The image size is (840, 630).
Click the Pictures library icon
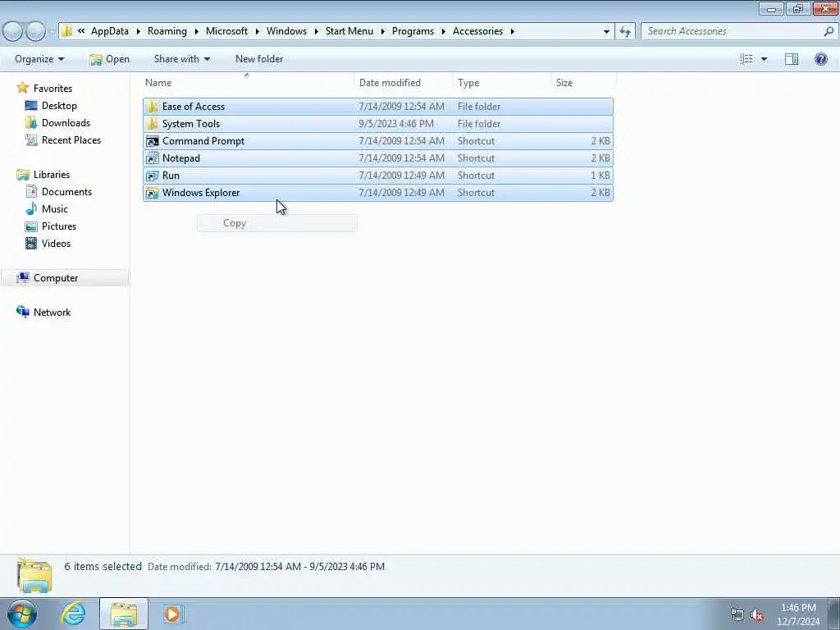[31, 226]
